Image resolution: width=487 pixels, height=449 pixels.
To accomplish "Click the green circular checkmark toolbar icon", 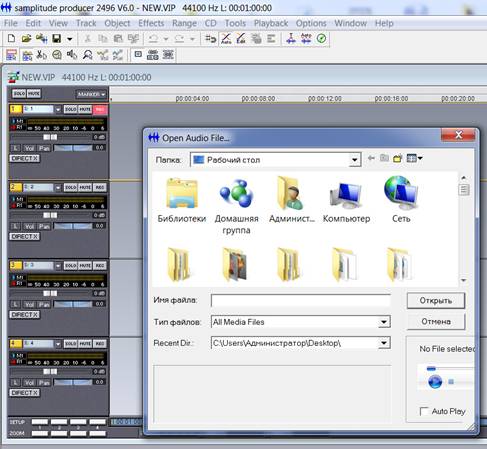I will [321, 39].
